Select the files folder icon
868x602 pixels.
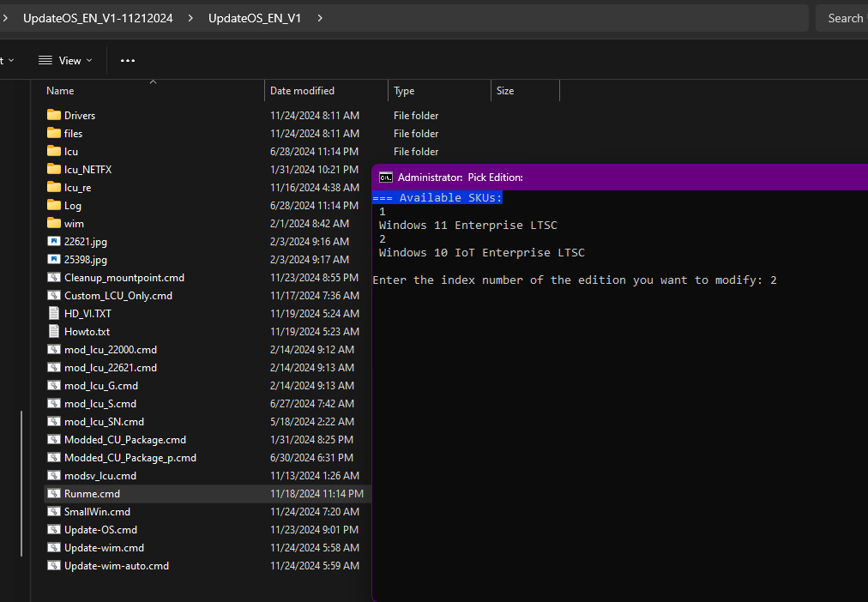point(54,133)
